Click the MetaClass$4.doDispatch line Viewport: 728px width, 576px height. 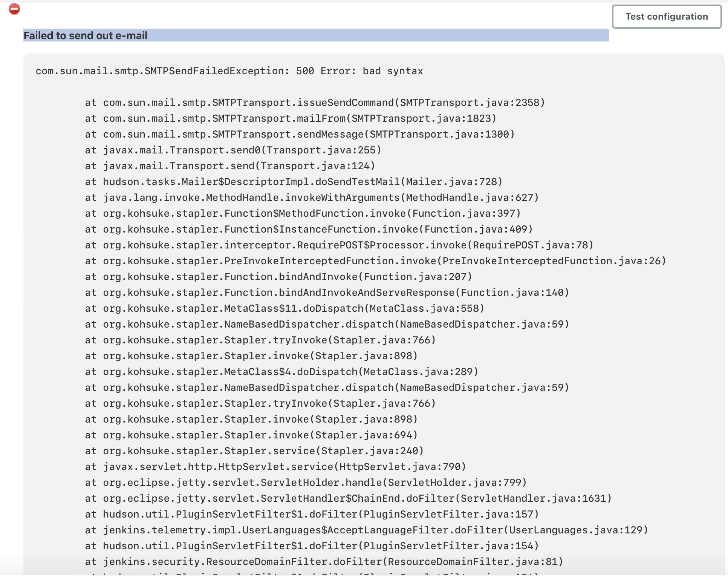(281, 372)
